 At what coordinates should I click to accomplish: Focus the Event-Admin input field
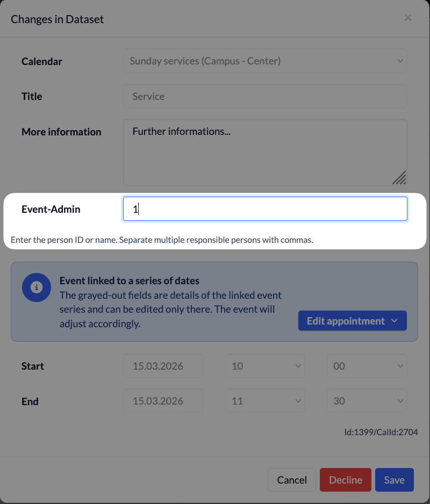[265, 209]
